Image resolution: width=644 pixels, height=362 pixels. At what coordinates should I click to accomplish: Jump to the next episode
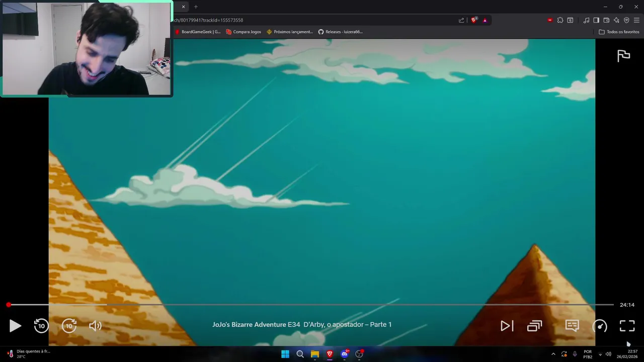click(x=507, y=326)
